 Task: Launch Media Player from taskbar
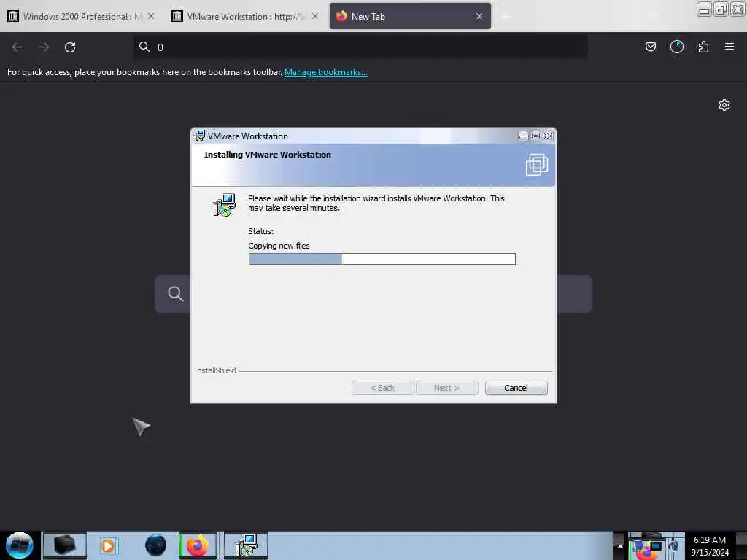(108, 545)
